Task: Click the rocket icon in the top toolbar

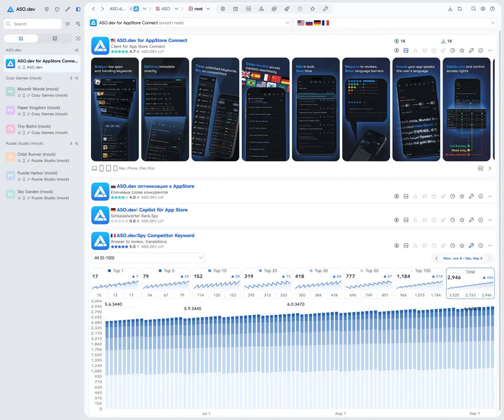Action: 287,9
